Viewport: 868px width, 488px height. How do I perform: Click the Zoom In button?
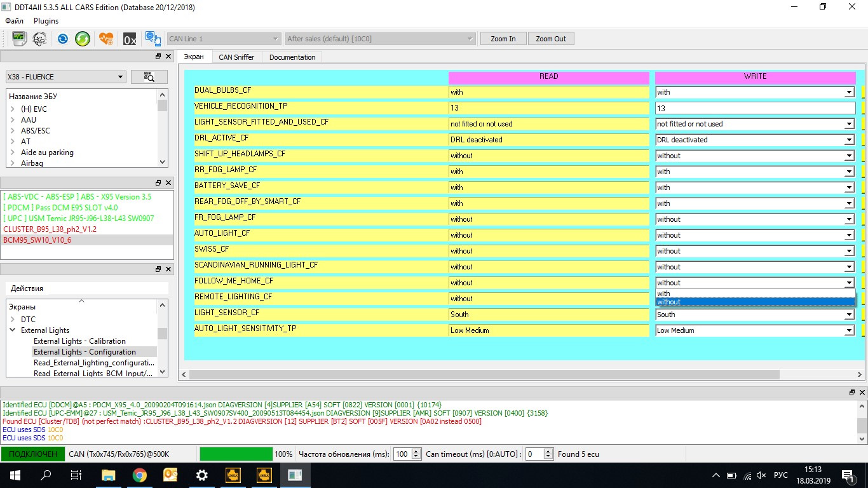click(x=503, y=39)
